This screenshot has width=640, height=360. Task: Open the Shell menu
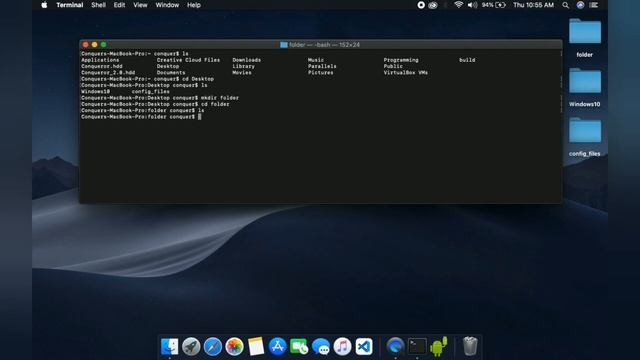[x=98, y=5]
